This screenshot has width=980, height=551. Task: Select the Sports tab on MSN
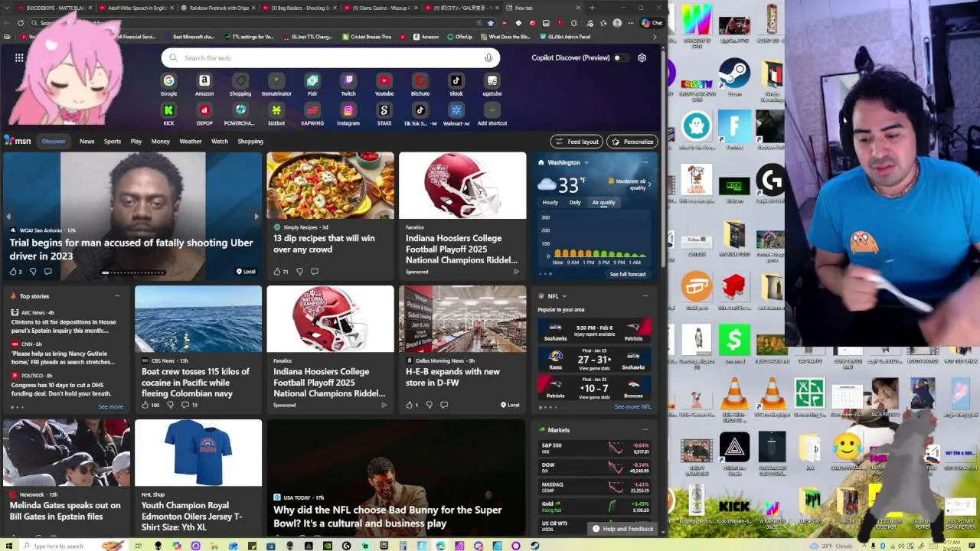(113, 142)
